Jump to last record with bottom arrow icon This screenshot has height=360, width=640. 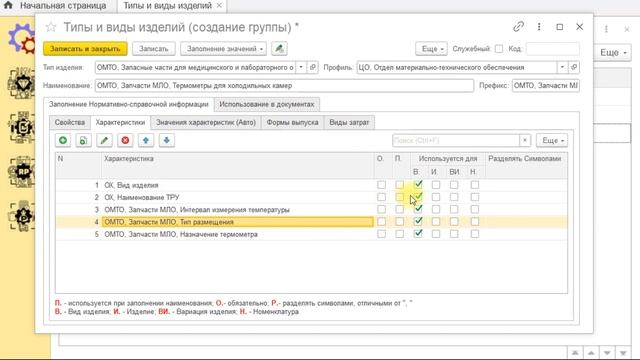click(x=623, y=353)
